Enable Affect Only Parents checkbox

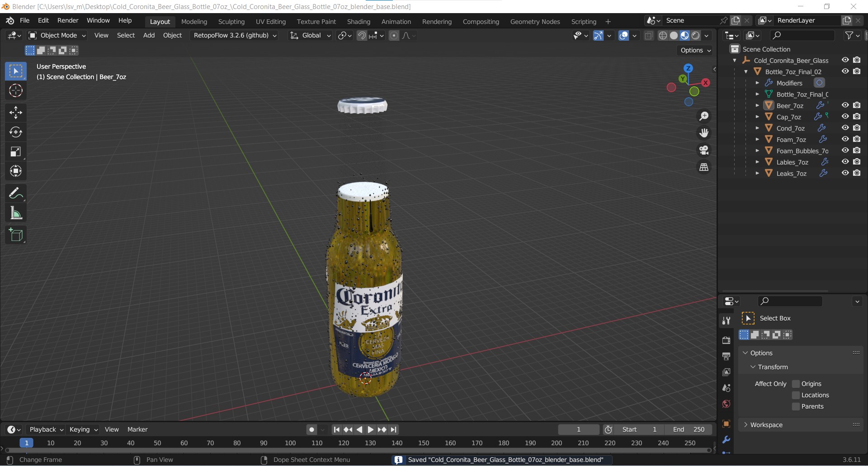coord(796,406)
